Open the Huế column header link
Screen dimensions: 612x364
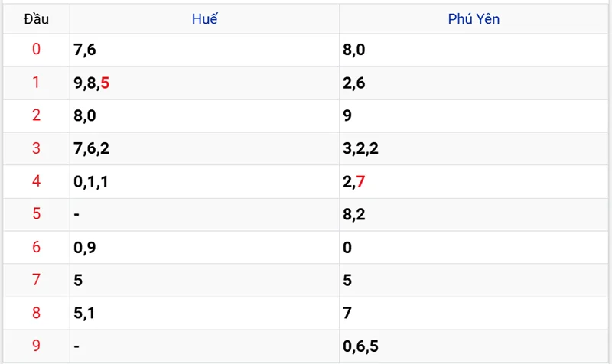click(x=204, y=18)
